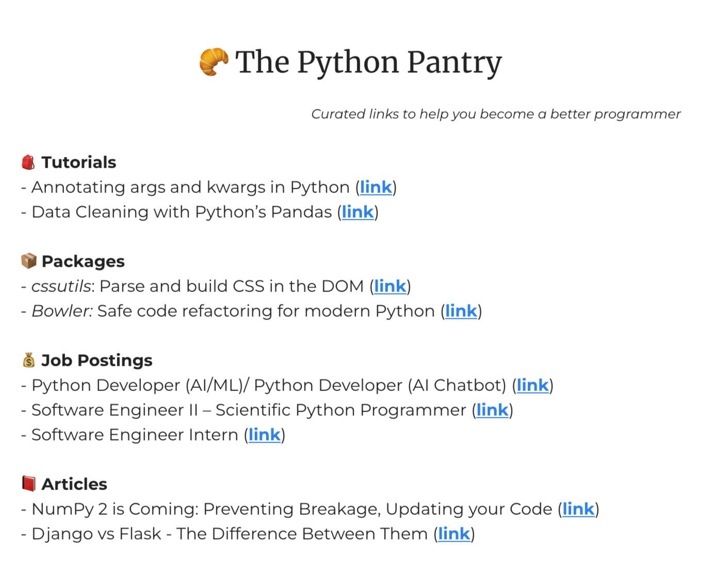The image size is (709, 588).
Task: Open Data Cleaning with Pandas link
Action: pos(358,212)
